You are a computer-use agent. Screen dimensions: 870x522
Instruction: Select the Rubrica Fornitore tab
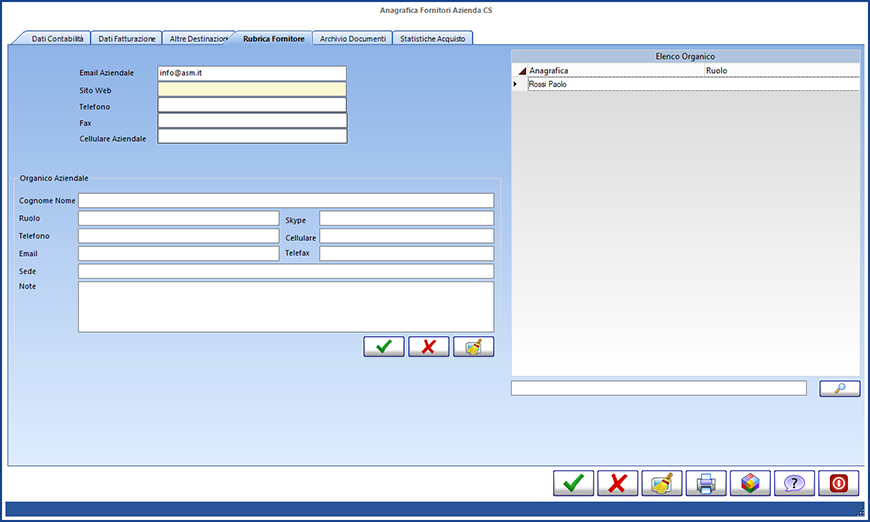coord(274,38)
